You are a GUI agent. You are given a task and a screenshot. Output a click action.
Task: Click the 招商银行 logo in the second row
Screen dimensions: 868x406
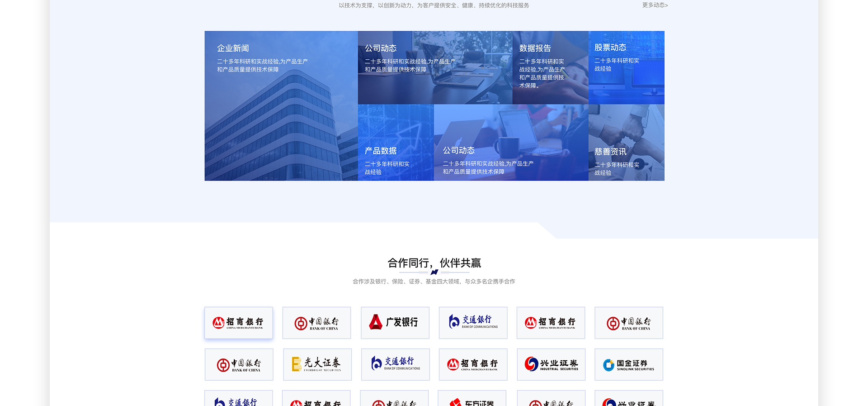(x=473, y=364)
